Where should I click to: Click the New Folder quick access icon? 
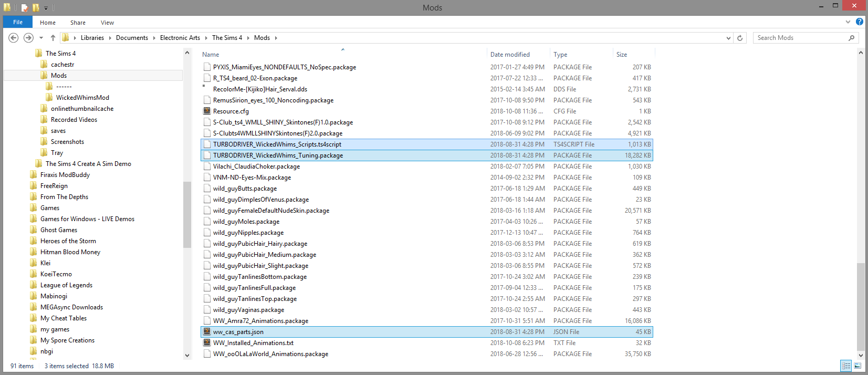[36, 7]
